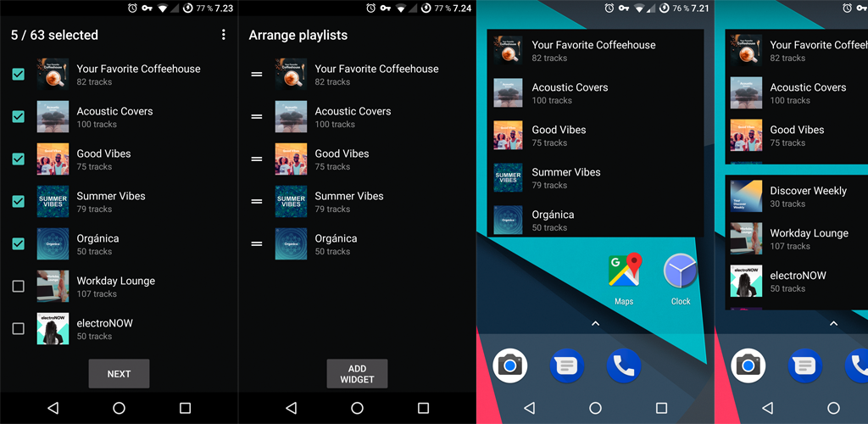Open Good Vibes in third screen widget
This screenshot has height=424, width=868.
(595, 135)
